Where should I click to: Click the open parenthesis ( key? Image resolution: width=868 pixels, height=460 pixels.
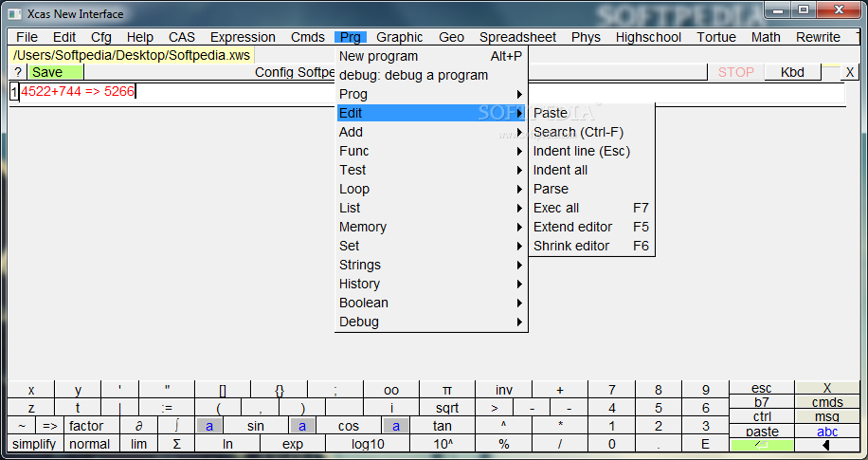coord(219,408)
